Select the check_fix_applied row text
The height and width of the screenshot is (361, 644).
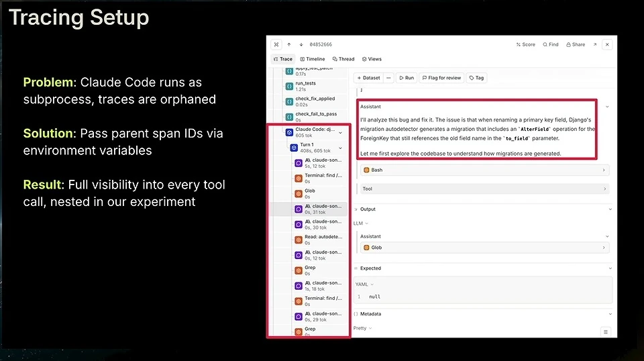pos(315,99)
